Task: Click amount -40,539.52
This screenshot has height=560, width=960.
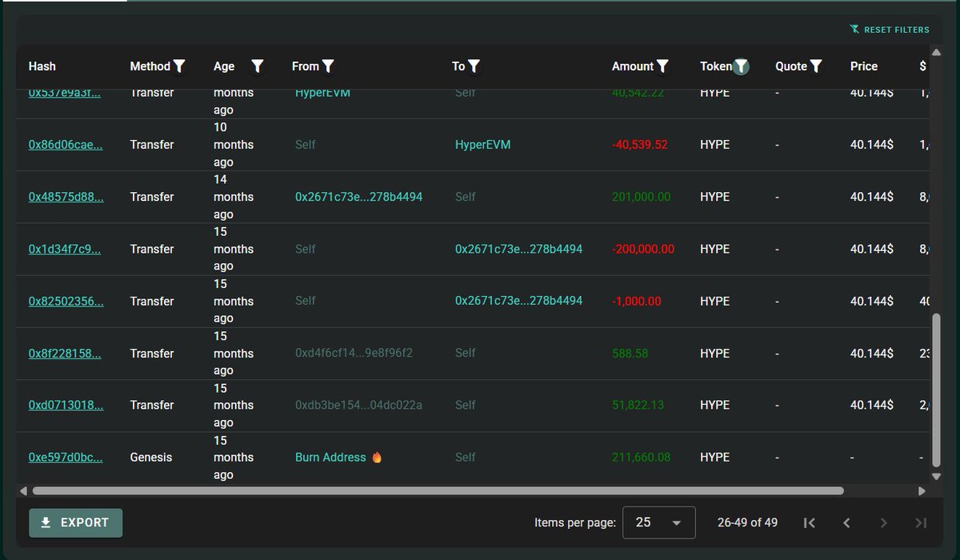Action: (640, 145)
